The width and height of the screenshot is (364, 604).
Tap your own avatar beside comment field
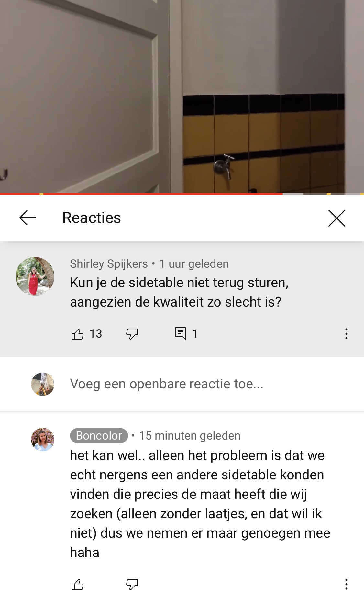click(43, 384)
